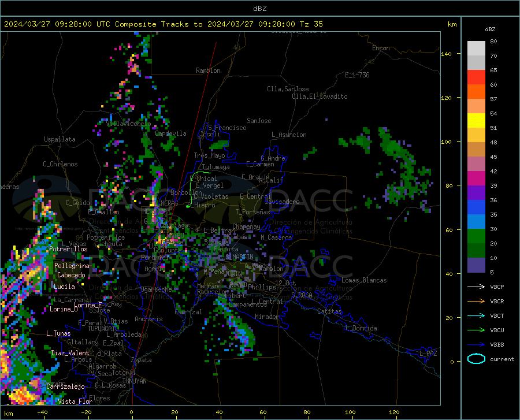This screenshot has width=520, height=420.
Task: Click the 'L_Asuncion' map label
Action: (x=289, y=135)
